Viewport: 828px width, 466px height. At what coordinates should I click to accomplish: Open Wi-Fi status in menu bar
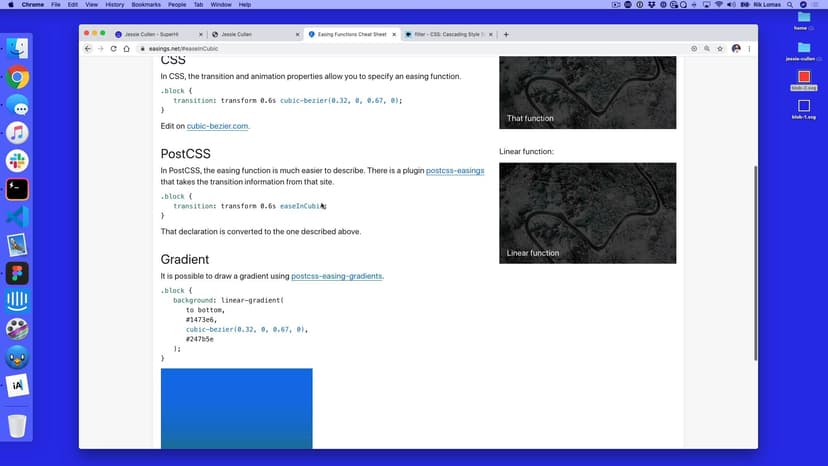pos(719,5)
